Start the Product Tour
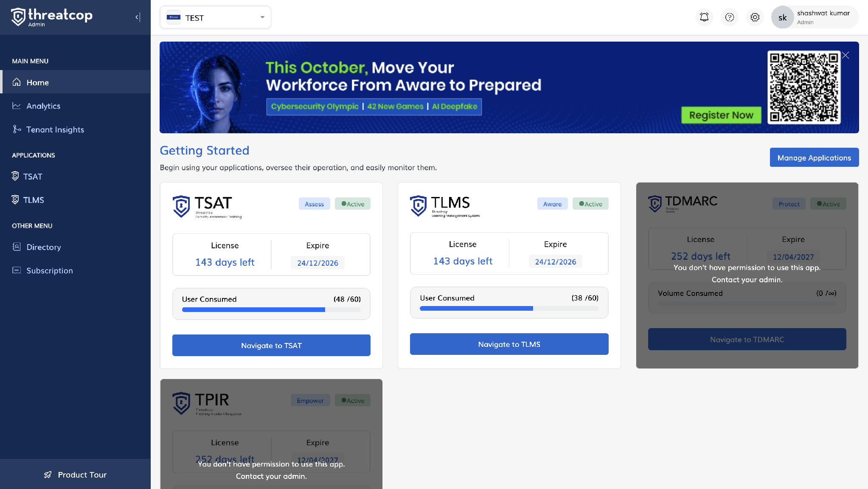The image size is (868, 489). point(75,475)
